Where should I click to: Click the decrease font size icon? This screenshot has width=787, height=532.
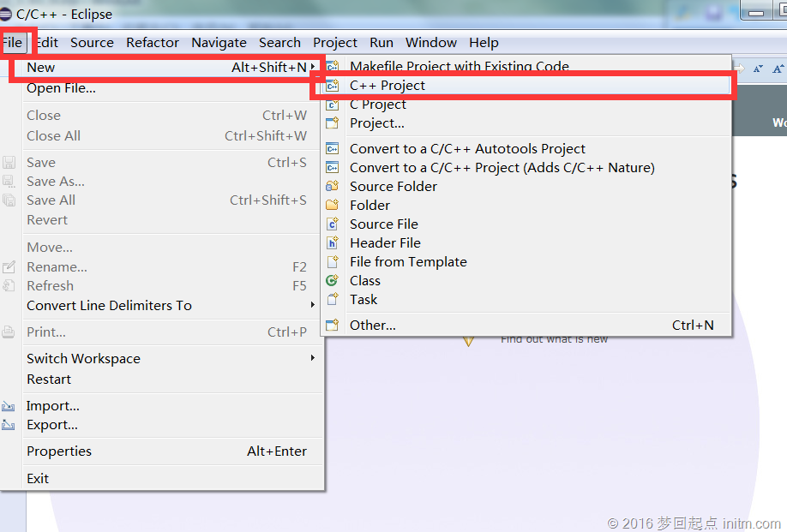[x=758, y=69]
